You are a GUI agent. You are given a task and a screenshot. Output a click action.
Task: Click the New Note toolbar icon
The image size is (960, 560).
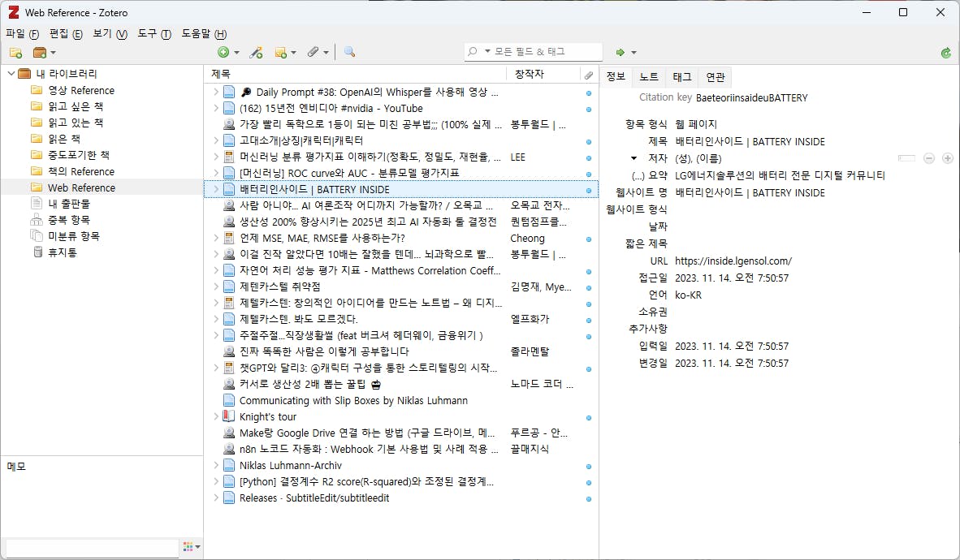pos(280,53)
